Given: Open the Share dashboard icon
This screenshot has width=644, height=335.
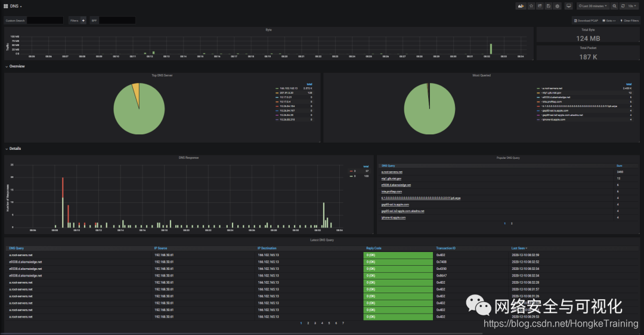Looking at the screenshot, I should click(x=540, y=6).
